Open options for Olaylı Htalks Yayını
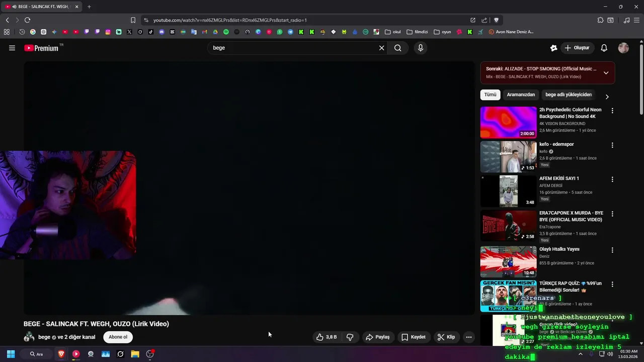 click(612, 250)
